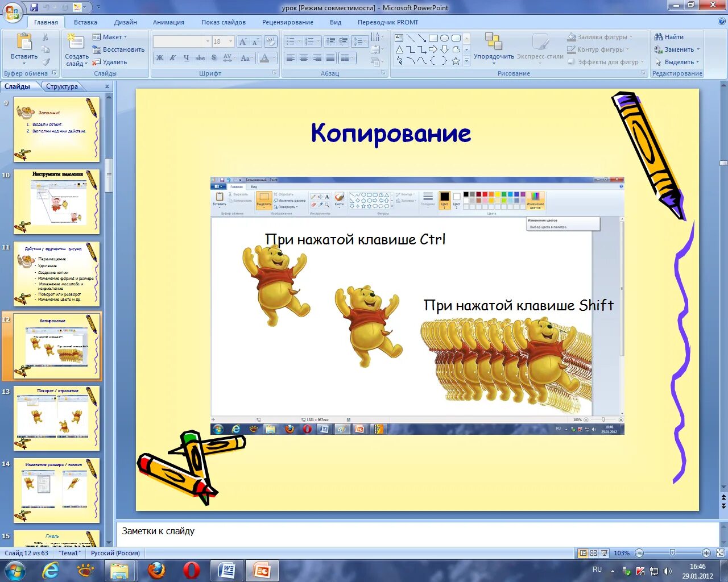The width and height of the screenshot is (728, 582).
Task: Toggle justify text alignment
Action: [330, 58]
